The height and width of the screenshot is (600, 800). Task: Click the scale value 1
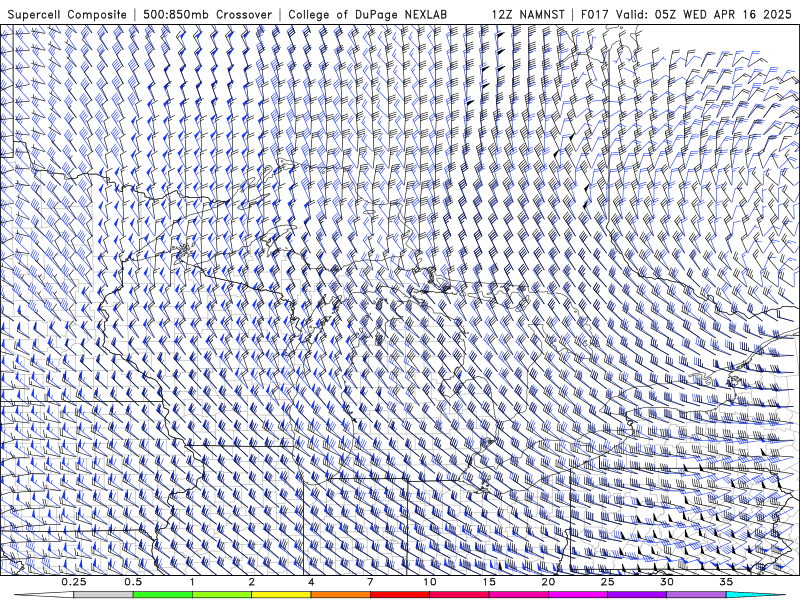tap(192, 582)
